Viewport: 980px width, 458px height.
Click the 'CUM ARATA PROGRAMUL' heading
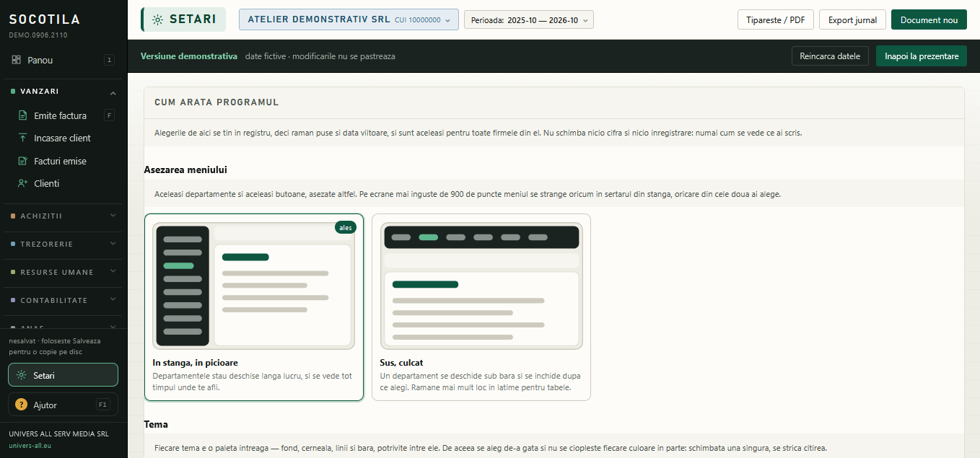pyautogui.click(x=216, y=102)
